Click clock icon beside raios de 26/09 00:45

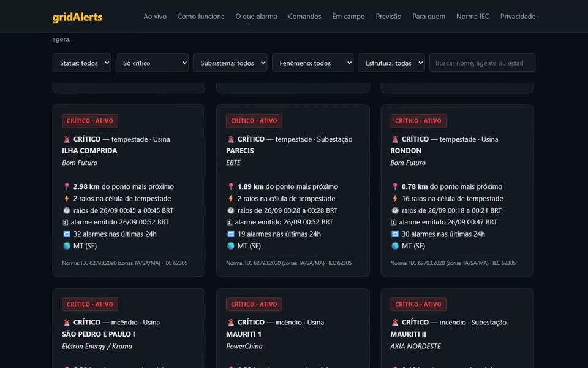67,210
